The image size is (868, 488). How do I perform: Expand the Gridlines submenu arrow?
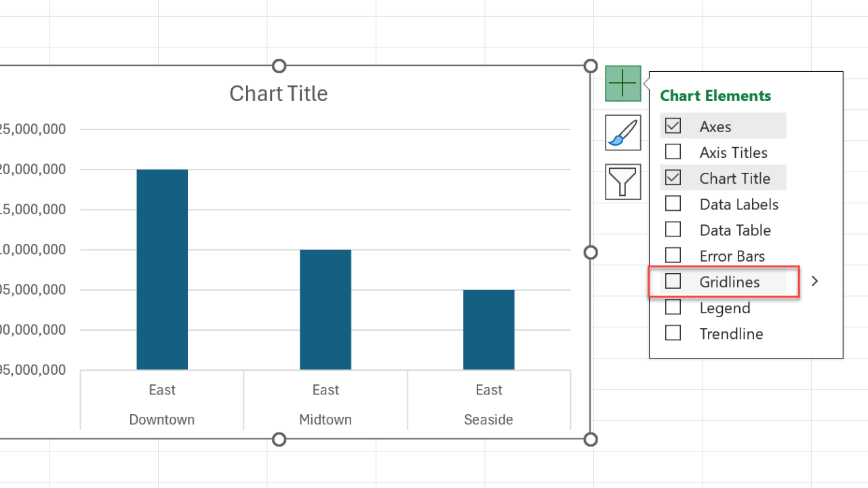click(x=815, y=281)
